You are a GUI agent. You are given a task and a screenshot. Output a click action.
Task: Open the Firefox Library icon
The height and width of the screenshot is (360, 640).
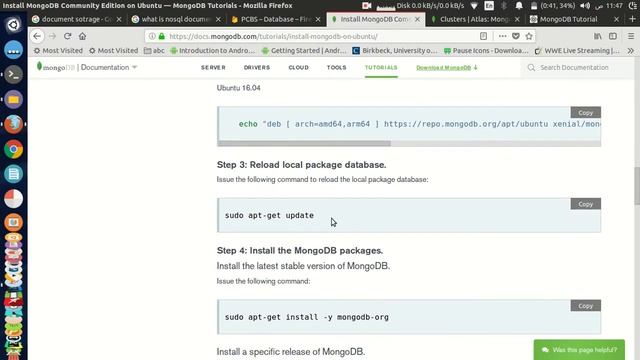598,36
